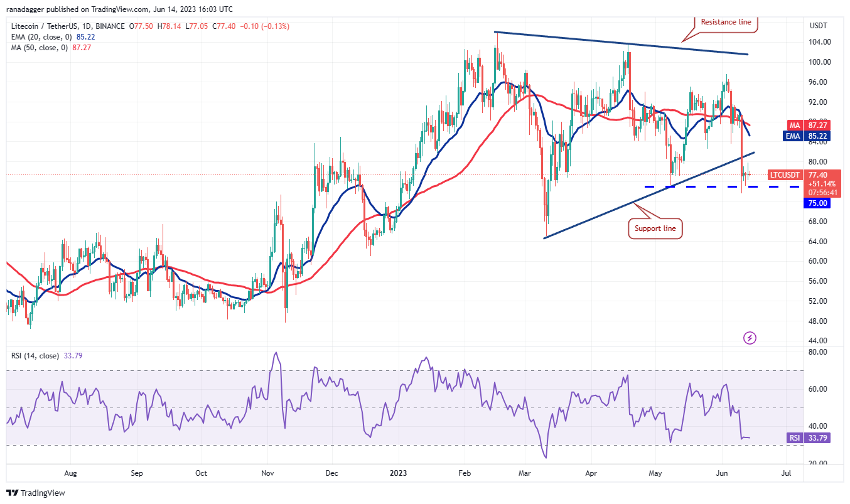Viewport: 850px width, 504px height.
Task: Click the TradingView logo at bottom left
Action: 36,493
